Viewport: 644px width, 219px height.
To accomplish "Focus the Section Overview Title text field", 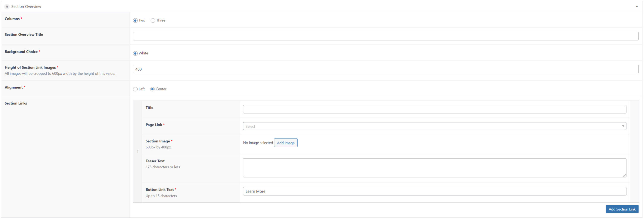I will point(385,36).
